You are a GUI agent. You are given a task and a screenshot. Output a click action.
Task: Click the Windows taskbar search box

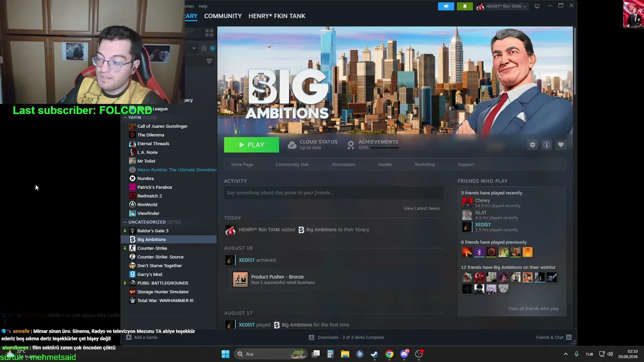(x=270, y=354)
